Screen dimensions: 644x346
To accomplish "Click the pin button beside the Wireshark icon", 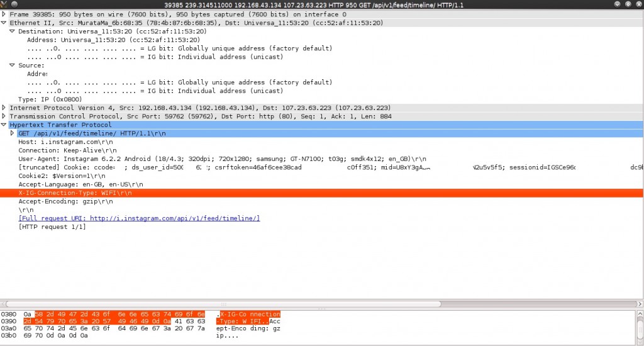I will pos(14,4).
